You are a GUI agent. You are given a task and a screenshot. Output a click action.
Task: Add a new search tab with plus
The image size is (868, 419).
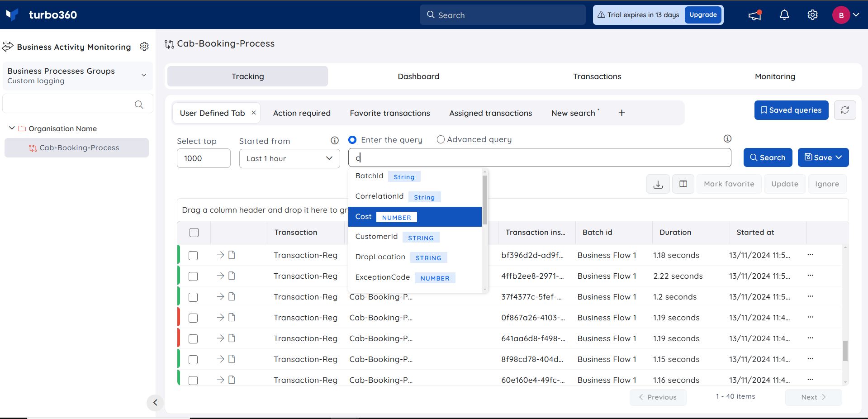[621, 113]
